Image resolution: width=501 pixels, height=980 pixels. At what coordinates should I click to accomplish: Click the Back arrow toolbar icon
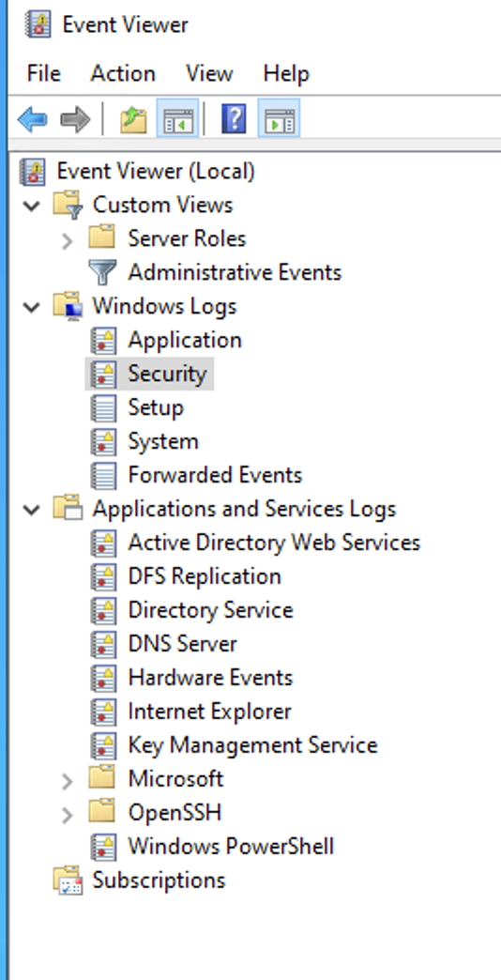(33, 119)
